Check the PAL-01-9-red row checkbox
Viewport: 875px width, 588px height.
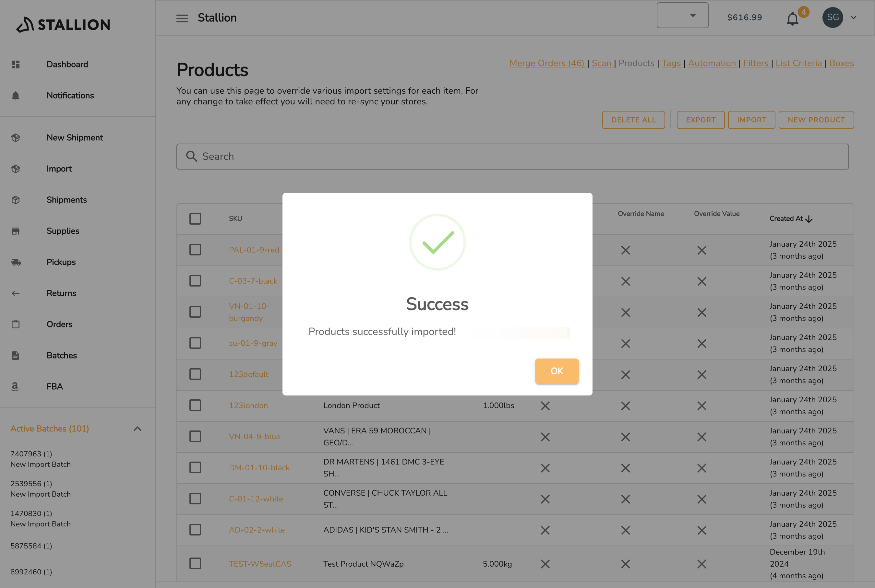(195, 250)
